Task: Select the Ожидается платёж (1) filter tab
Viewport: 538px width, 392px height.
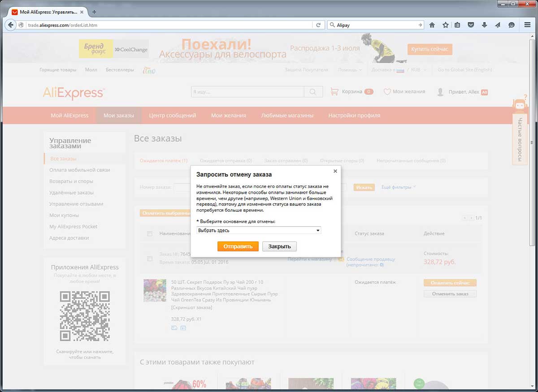Action: pyautogui.click(x=164, y=161)
